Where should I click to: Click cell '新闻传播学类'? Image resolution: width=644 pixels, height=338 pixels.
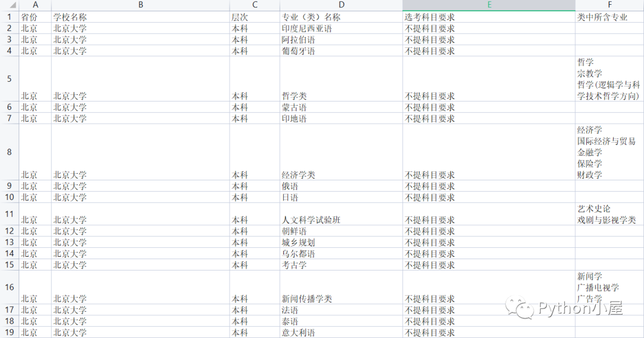coord(341,287)
